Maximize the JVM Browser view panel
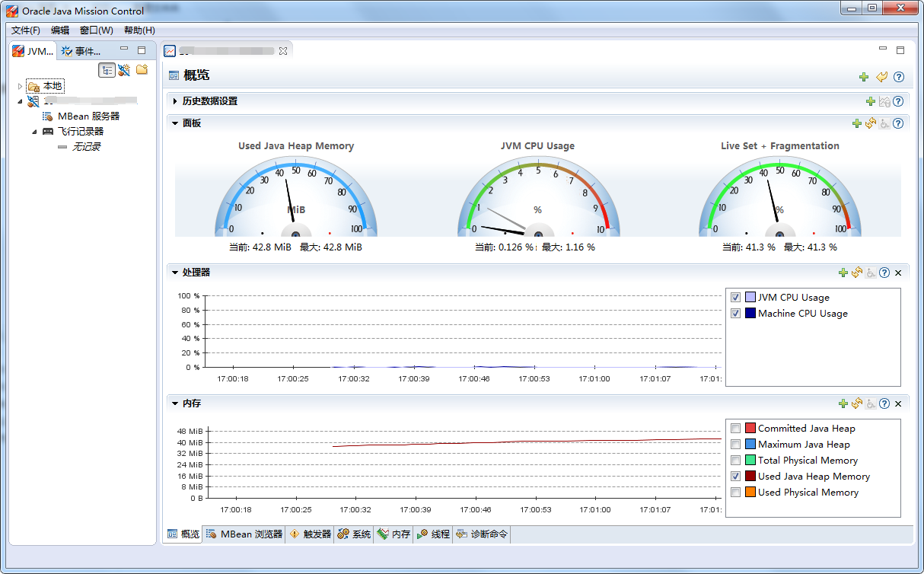The image size is (924, 574). point(142,50)
